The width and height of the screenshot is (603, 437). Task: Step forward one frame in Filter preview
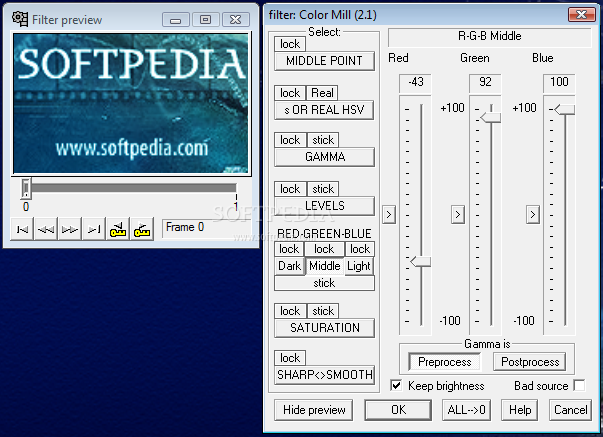coord(70,229)
